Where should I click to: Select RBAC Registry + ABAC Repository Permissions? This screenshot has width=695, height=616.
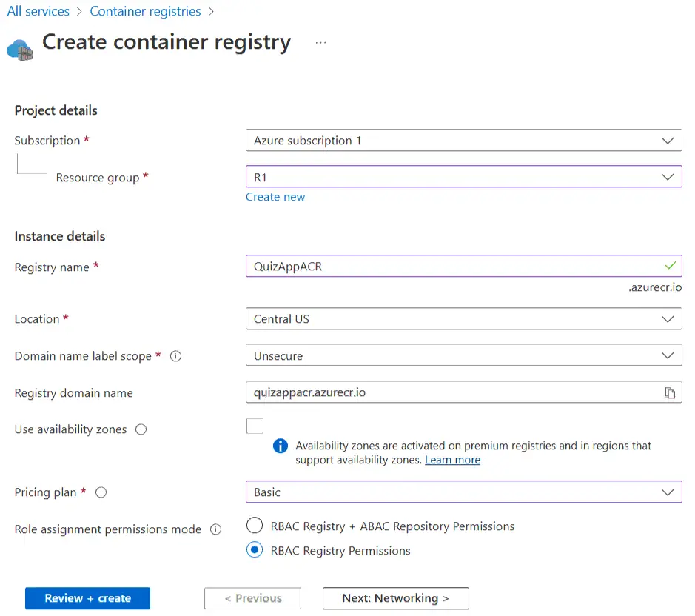255,525
